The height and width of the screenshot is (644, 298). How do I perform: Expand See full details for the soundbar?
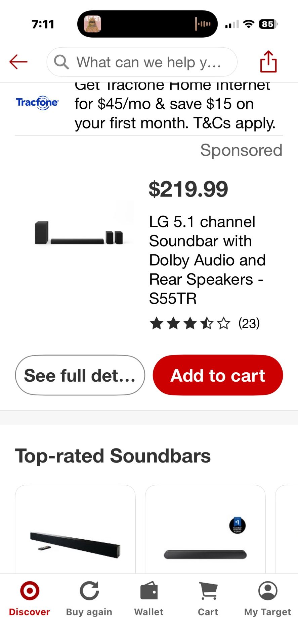(x=80, y=375)
